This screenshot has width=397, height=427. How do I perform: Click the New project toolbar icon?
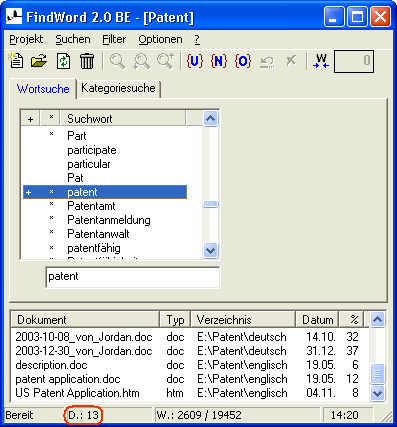point(16,61)
